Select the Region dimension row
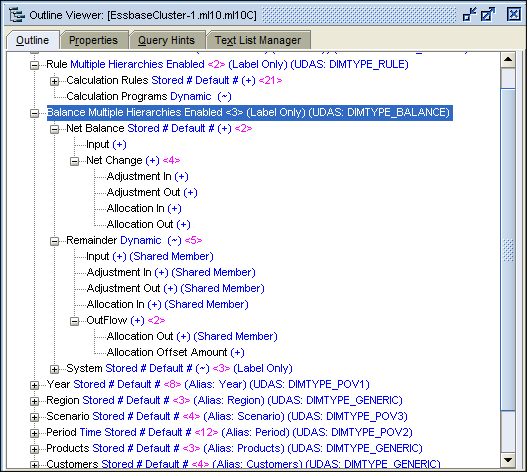This screenshot has width=527, height=472. [224, 400]
